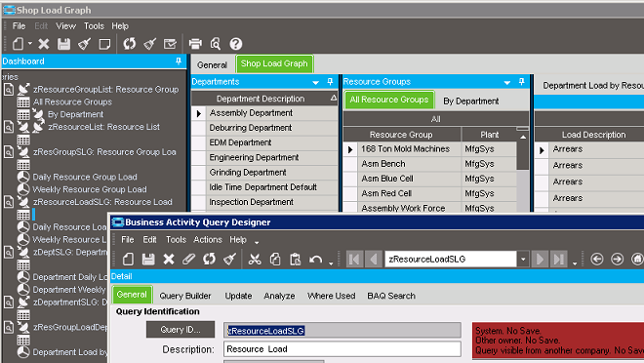Image resolution: width=644 pixels, height=363 pixels.
Task: Click Save icon in Shop Load Graph toolbar
Action: click(63, 44)
